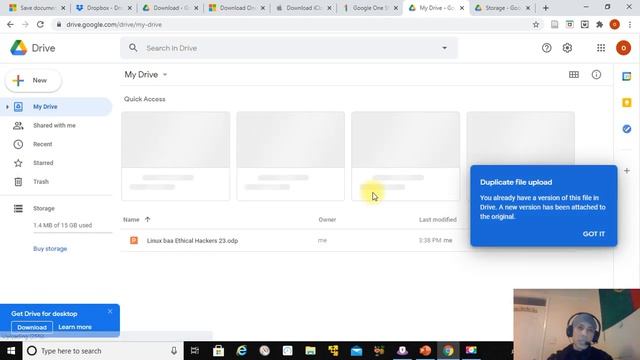Screen dimensions: 640x360
Task: Open the Google account avatar in Drive header
Action: [623, 48]
